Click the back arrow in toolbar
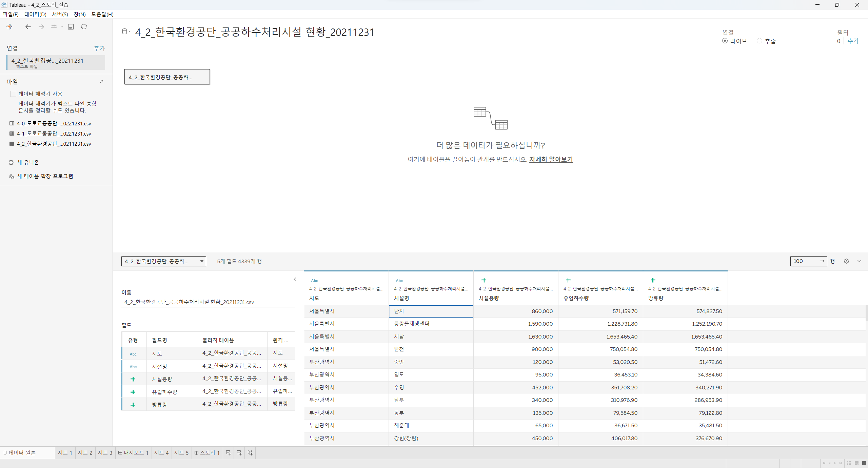868x468 pixels. (28, 27)
